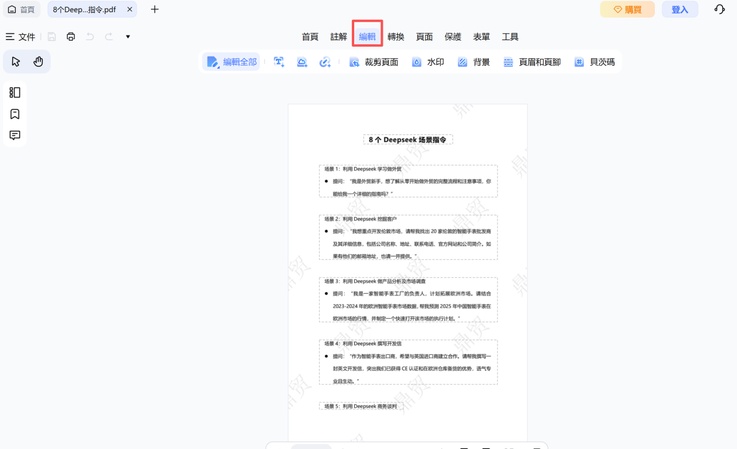Click the '场景 3: 利用 Deepseek' text block
Image resolution: width=737 pixels, height=449 pixels.
(408, 300)
